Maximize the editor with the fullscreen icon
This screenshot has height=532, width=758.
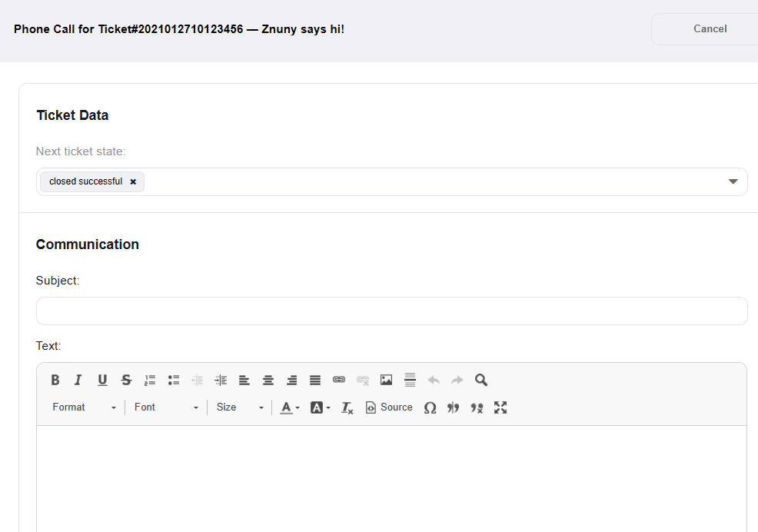tap(500, 407)
